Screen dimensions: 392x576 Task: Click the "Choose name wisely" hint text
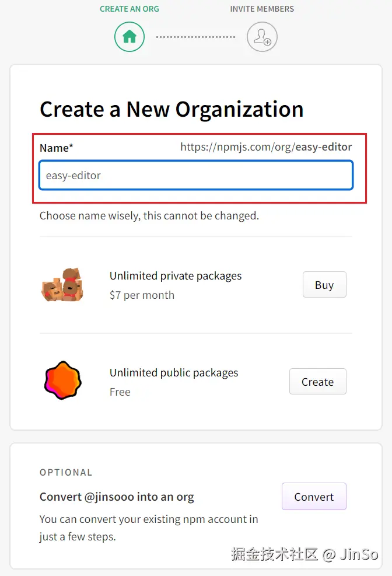pyautogui.click(x=149, y=215)
